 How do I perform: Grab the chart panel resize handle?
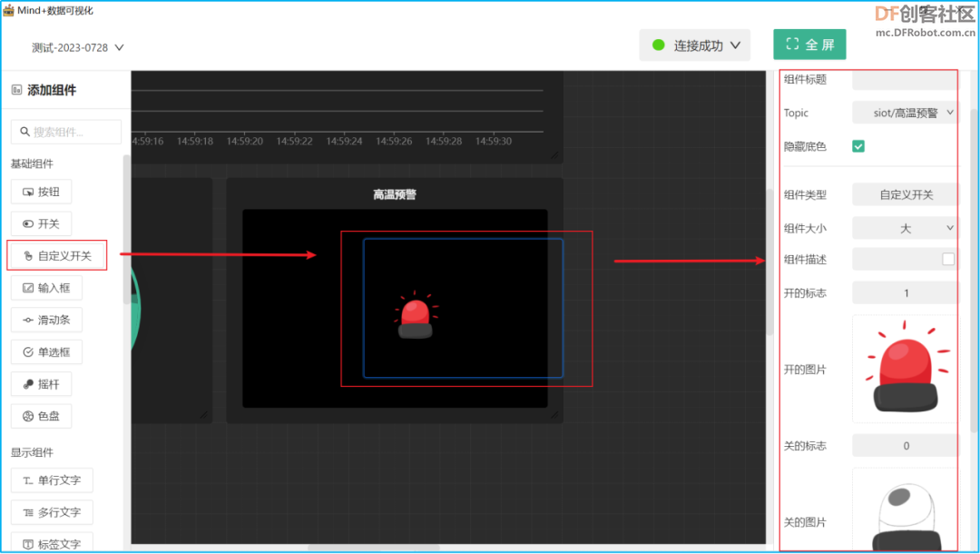(554, 155)
